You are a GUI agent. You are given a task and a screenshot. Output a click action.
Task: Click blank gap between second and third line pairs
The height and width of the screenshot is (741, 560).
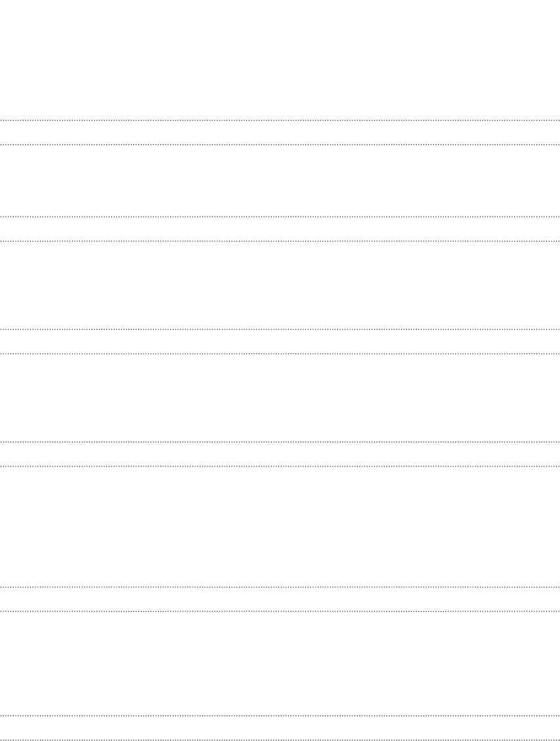(x=280, y=285)
